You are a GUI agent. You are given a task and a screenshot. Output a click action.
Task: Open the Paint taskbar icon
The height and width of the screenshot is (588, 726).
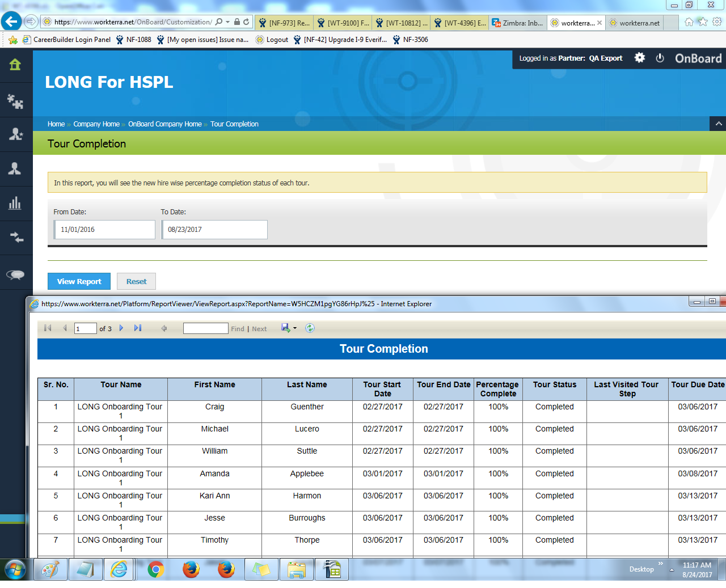[50, 569]
